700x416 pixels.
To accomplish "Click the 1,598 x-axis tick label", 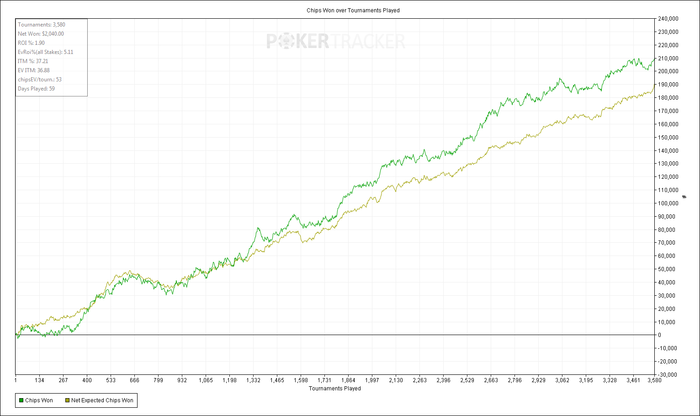I will pos(300,380).
